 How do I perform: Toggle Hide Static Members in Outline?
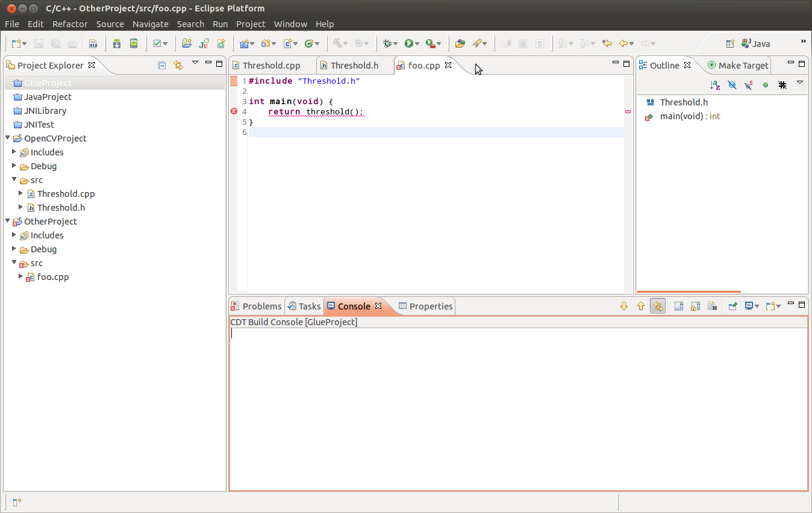pos(749,85)
